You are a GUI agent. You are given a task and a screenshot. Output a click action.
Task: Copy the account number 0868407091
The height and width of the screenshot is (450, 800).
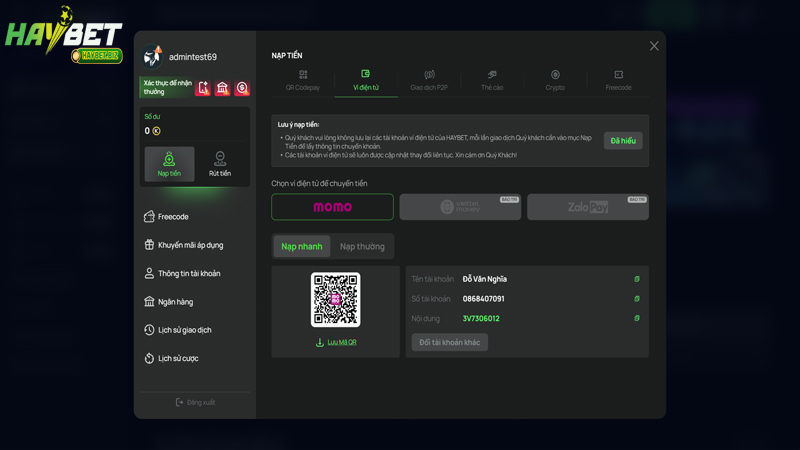(637, 299)
